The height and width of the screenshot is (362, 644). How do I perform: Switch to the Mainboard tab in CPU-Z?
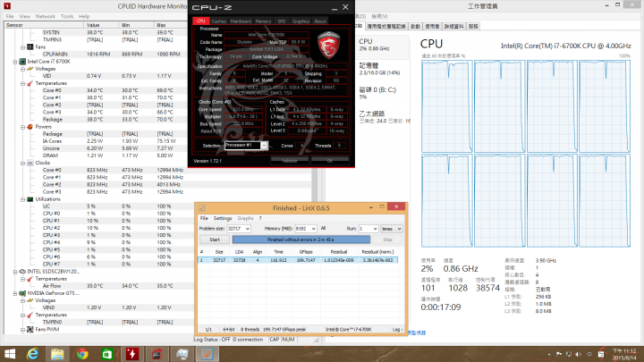(241, 21)
